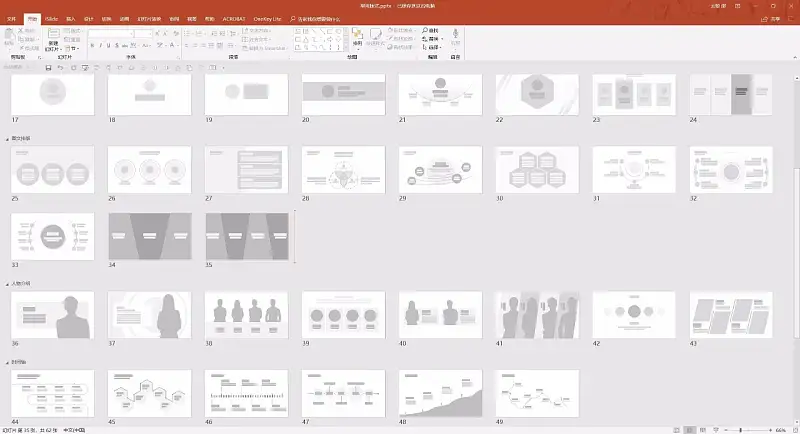Switch to Reading view in status bar

pyautogui.click(x=703, y=430)
